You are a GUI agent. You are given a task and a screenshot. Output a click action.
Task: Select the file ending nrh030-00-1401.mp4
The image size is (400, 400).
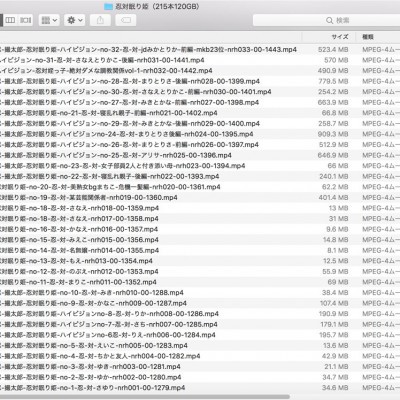(200, 92)
